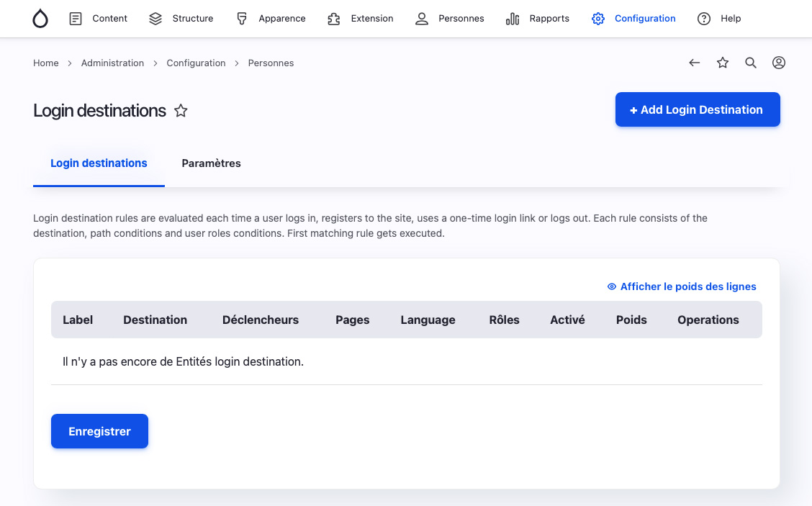Show row weights via Afficher le poids des lignes
Viewport: 812px width, 506px height.
pos(681,286)
